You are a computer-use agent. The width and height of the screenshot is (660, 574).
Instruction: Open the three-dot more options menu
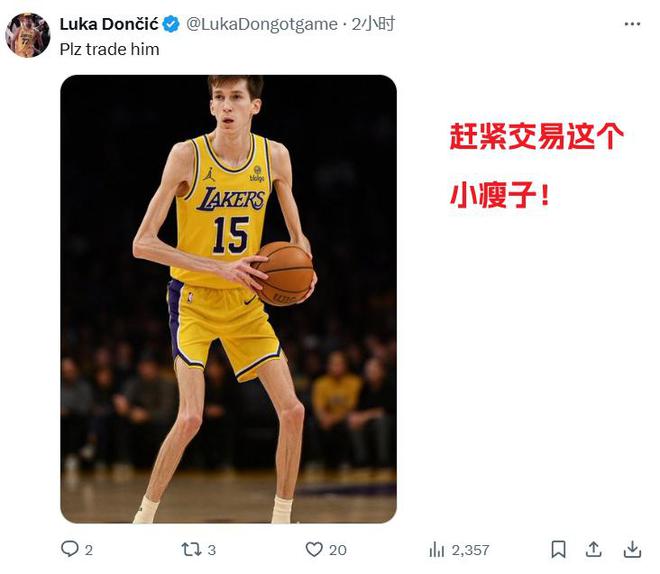coord(632,24)
